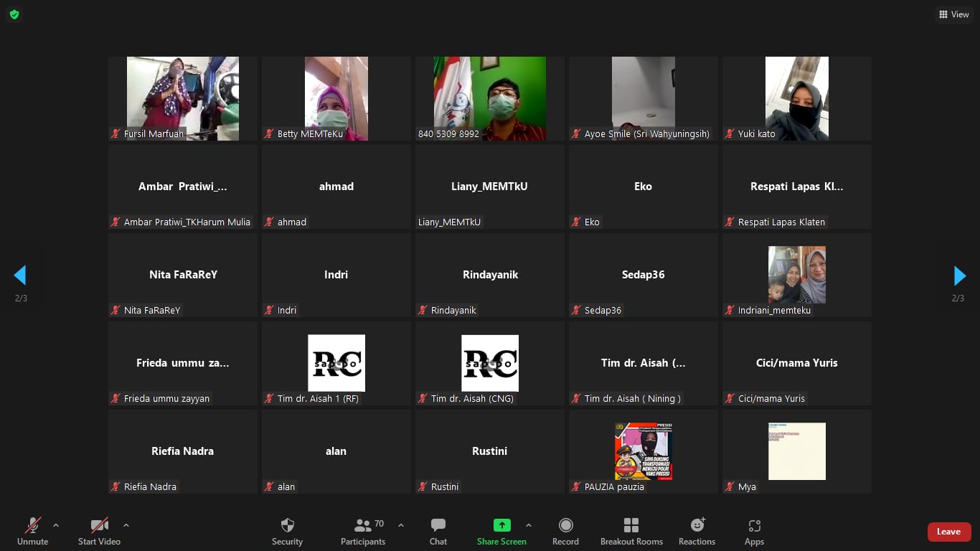Open the Participants panel

tap(364, 531)
